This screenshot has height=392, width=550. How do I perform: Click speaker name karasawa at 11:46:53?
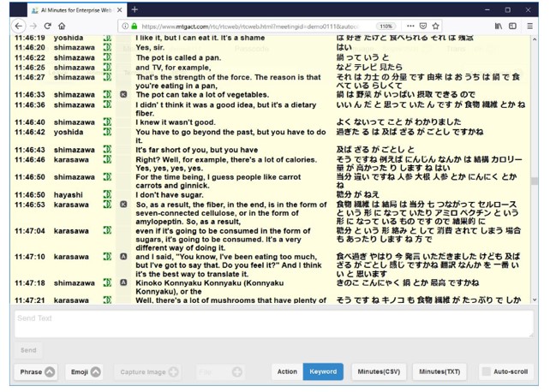(x=71, y=205)
